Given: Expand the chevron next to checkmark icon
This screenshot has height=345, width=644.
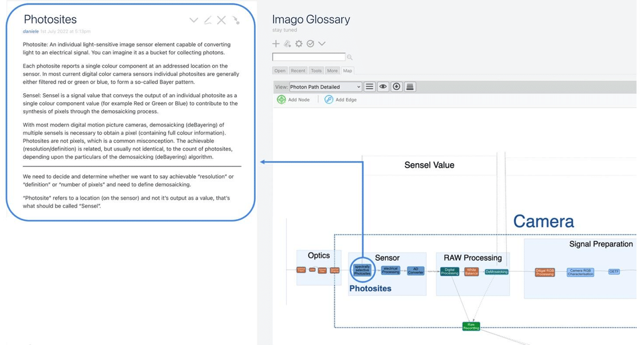Looking at the screenshot, I should [322, 43].
